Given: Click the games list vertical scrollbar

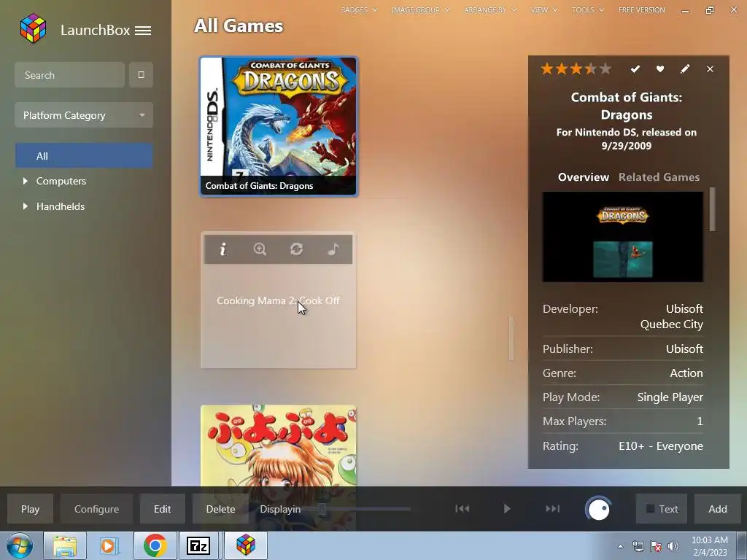Looking at the screenshot, I should click(511, 338).
